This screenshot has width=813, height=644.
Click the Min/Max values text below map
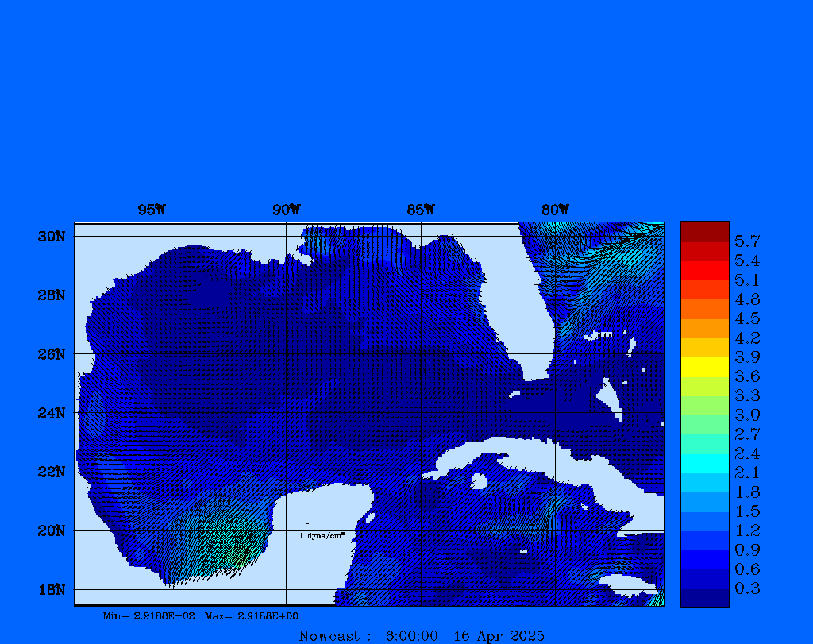click(x=200, y=615)
